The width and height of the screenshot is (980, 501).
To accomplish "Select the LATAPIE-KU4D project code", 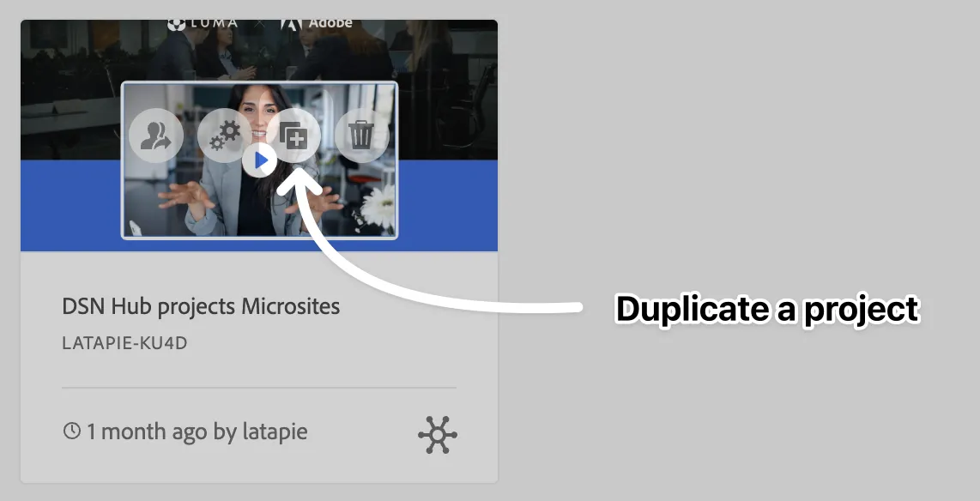I will pyautogui.click(x=124, y=343).
